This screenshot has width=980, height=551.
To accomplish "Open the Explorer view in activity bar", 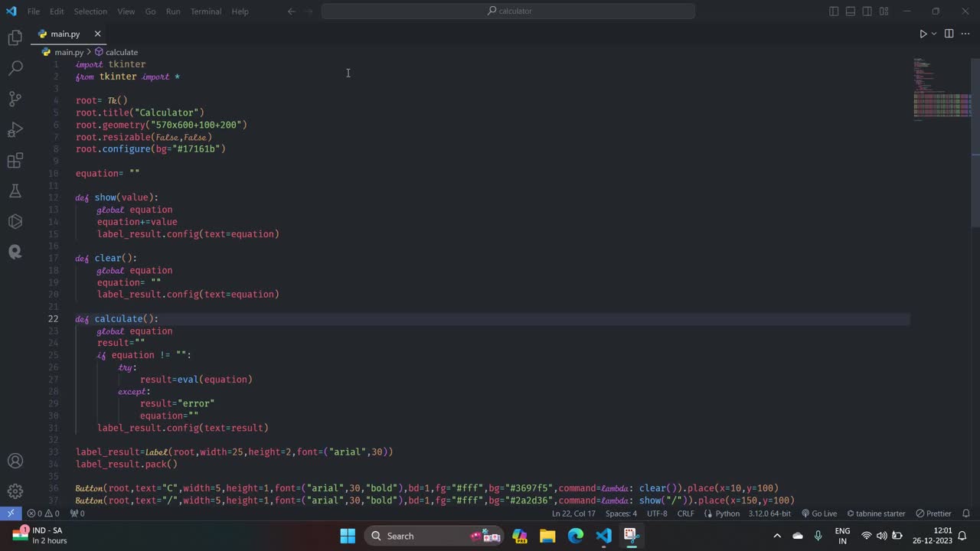I will click(15, 37).
